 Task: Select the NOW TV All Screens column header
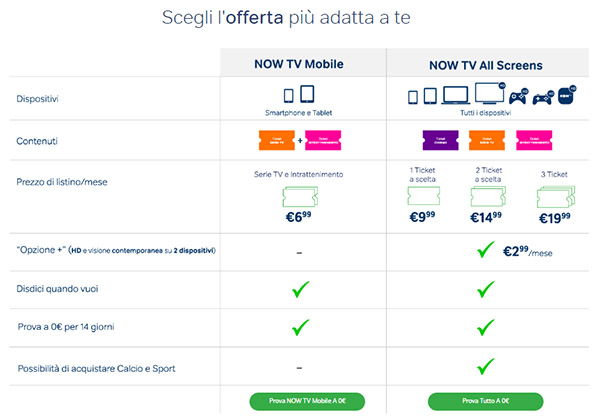click(487, 65)
